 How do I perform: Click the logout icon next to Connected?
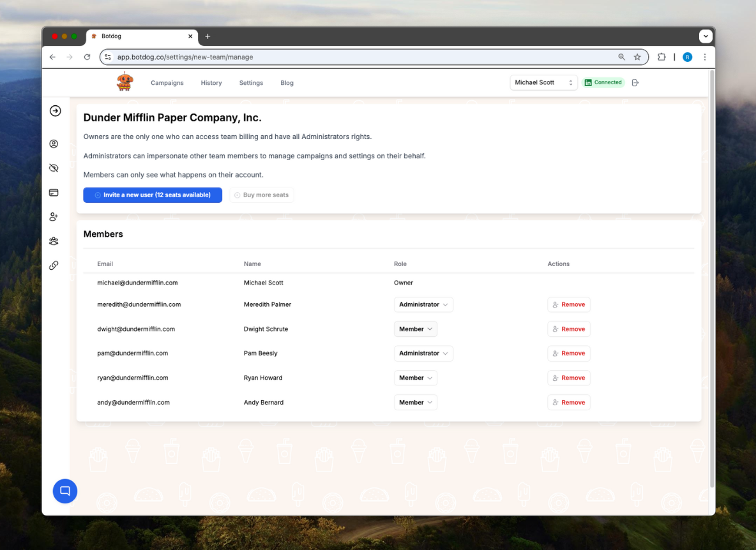[635, 83]
